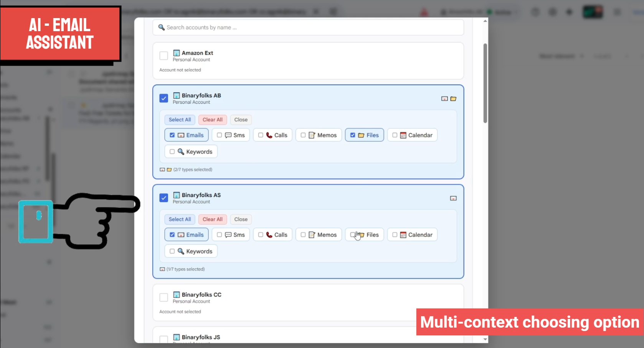Click the dialog scrollbar down arrow
The height and width of the screenshot is (348, 644).
pos(485,339)
